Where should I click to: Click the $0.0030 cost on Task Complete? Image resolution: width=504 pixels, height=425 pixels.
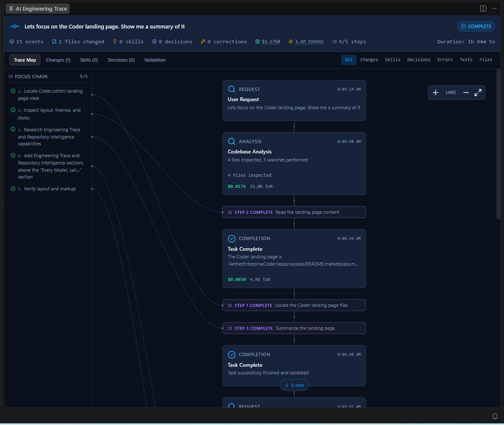click(x=237, y=279)
